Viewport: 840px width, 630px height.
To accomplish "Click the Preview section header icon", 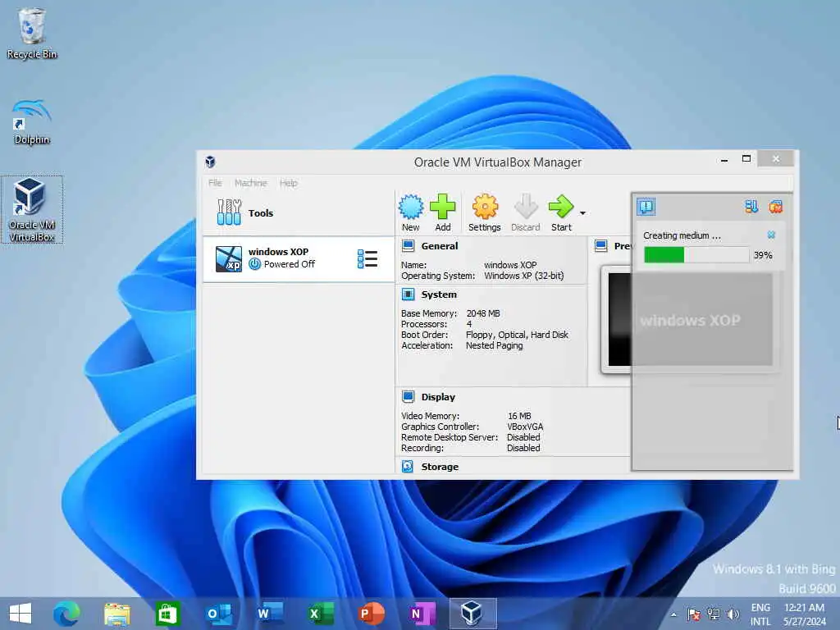I will (601, 246).
